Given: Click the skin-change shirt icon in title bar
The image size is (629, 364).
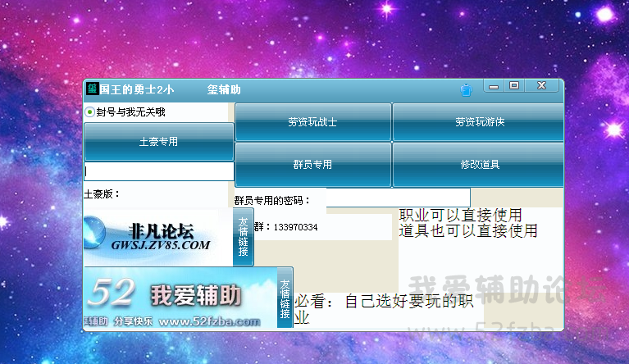Looking at the screenshot, I should click(466, 89).
